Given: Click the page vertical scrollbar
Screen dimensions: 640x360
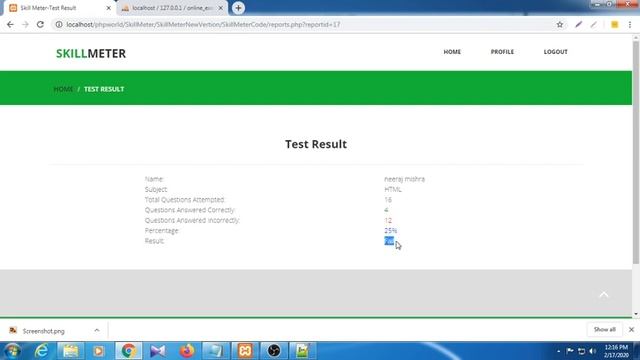Looking at the screenshot, I should tap(636, 152).
